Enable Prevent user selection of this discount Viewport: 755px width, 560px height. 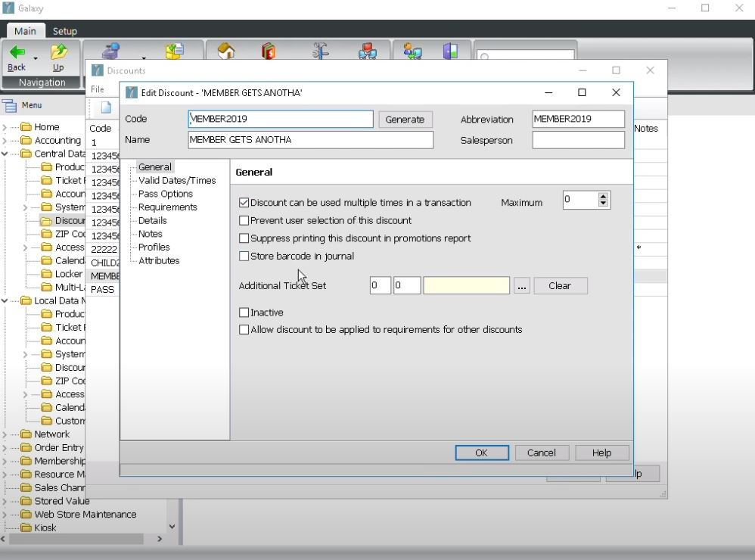(244, 220)
